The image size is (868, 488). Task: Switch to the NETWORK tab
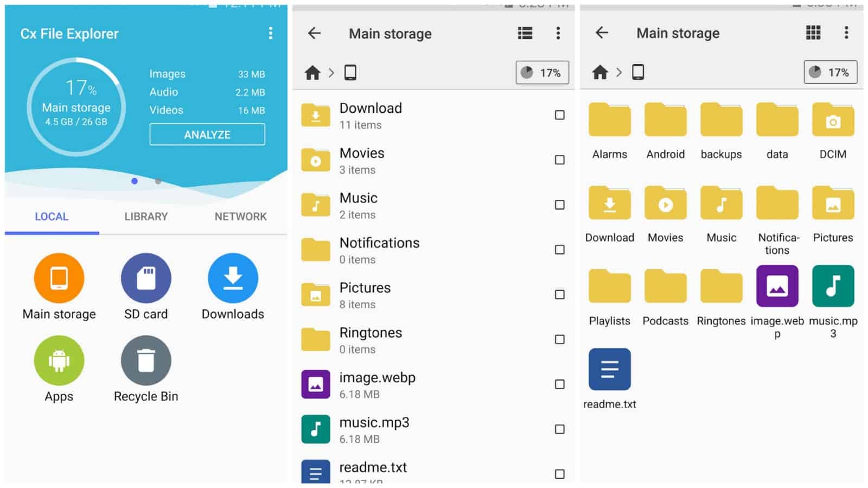click(240, 217)
